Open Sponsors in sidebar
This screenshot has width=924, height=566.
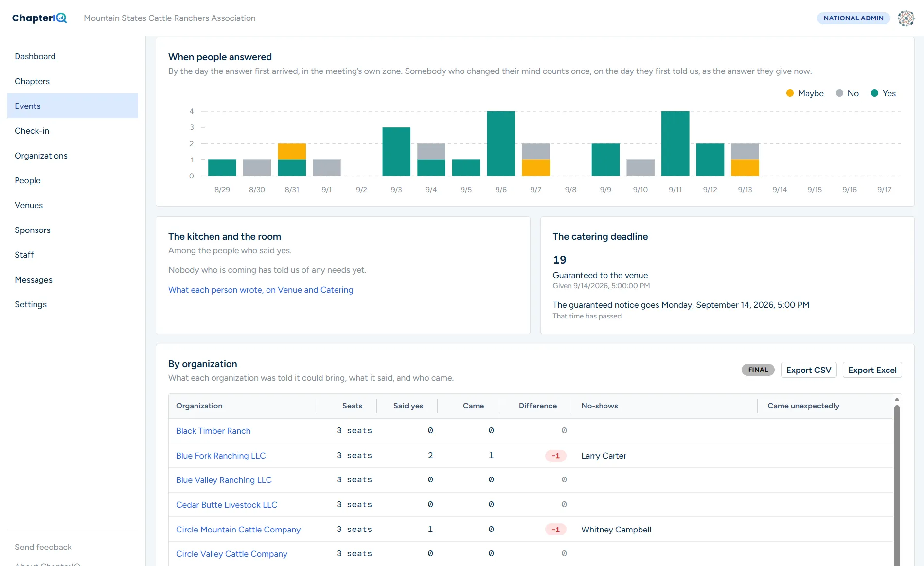[72, 230]
